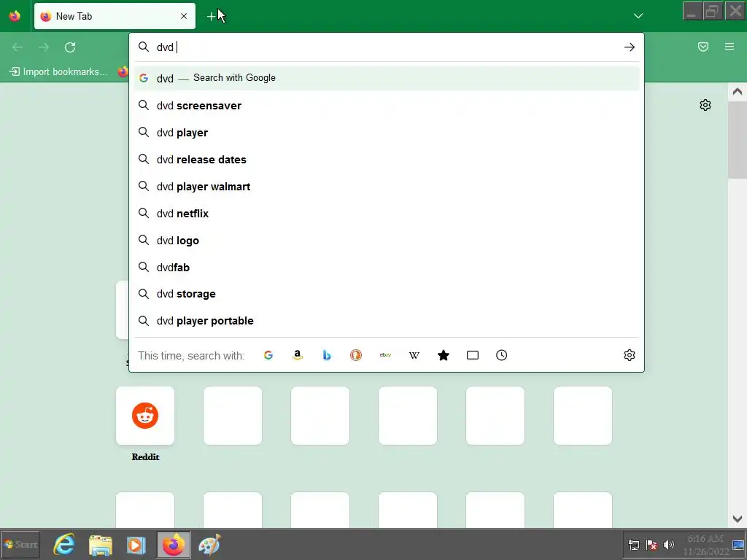Click into the address bar text field
The height and width of the screenshot is (560, 747).
386,47
